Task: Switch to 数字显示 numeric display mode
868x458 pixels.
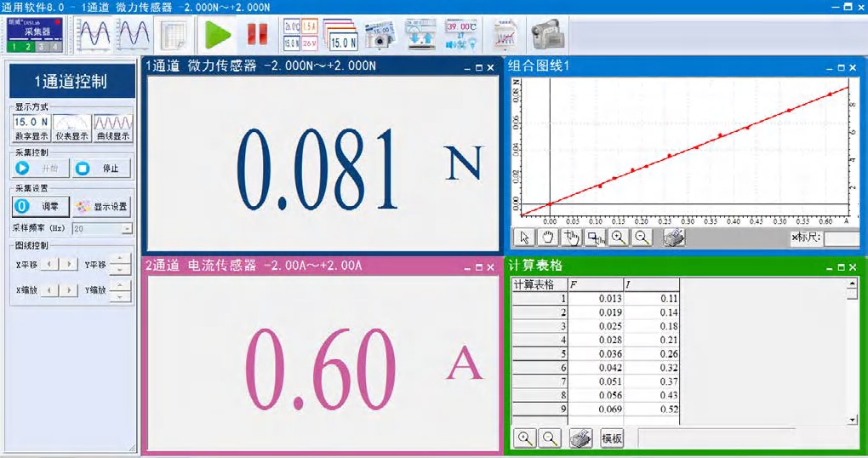Action: coord(31,128)
